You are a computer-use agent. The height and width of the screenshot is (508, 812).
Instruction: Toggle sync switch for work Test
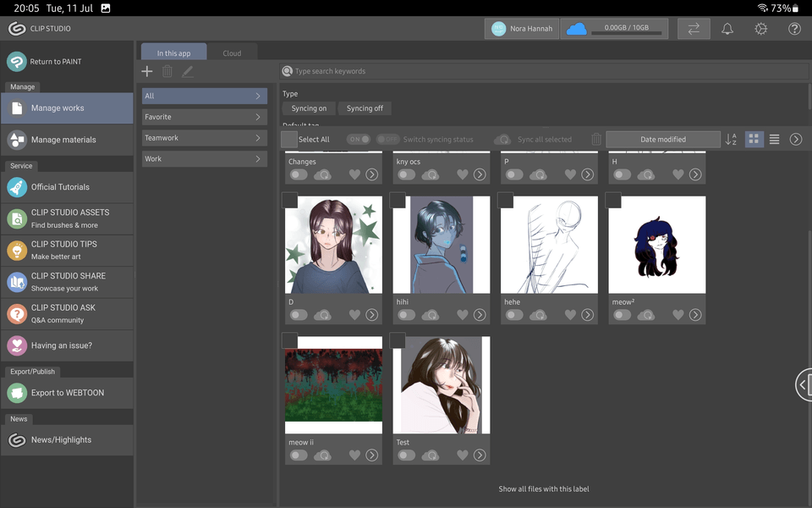pos(407,456)
